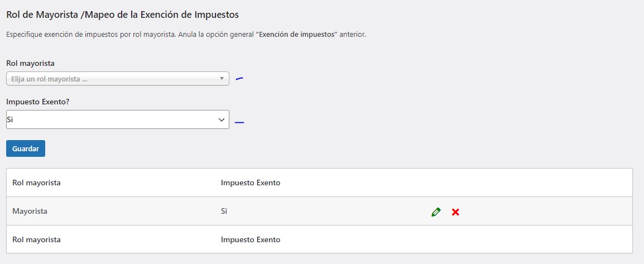Open the "Elija un rol mayorista" selector
The image size is (644, 264).
pos(112,79)
